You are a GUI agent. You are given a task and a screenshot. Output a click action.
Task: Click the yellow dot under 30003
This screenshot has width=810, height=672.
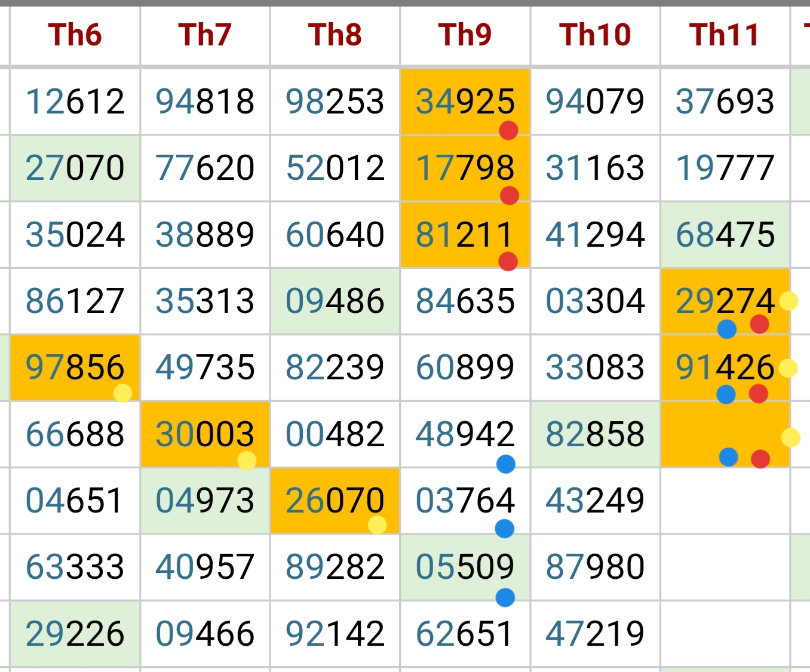247,461
